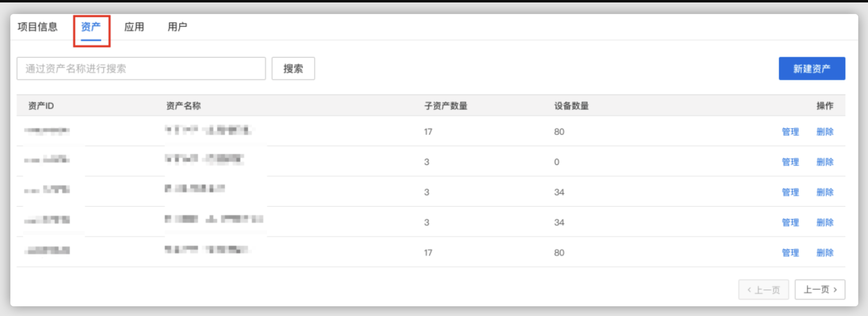
Task: Click 删除 in the third asset row
Action: pyautogui.click(x=824, y=192)
